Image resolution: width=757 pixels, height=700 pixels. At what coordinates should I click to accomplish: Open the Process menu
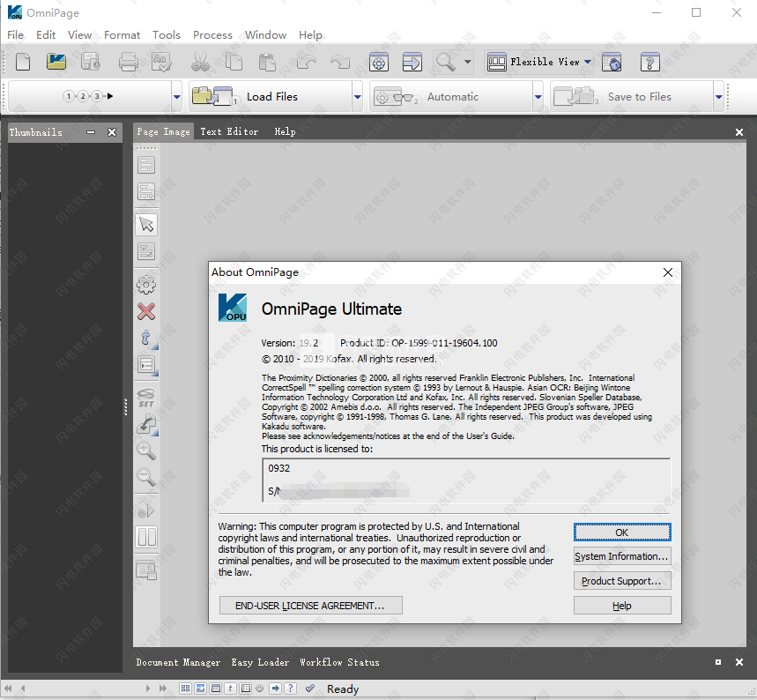click(213, 34)
